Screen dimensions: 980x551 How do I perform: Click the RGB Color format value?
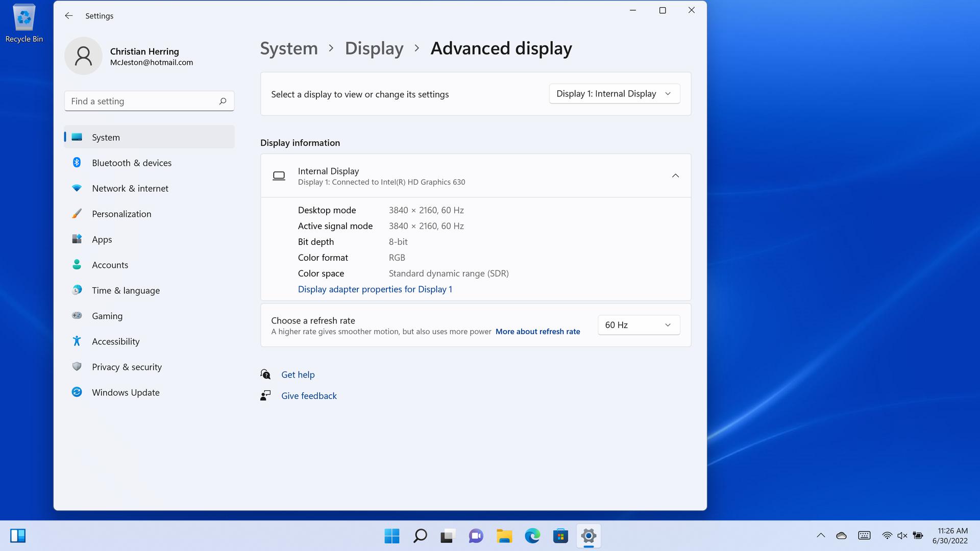point(397,258)
